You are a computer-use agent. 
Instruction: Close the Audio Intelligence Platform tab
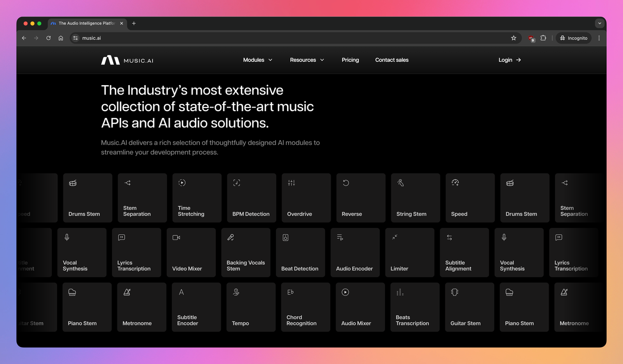[x=122, y=23]
